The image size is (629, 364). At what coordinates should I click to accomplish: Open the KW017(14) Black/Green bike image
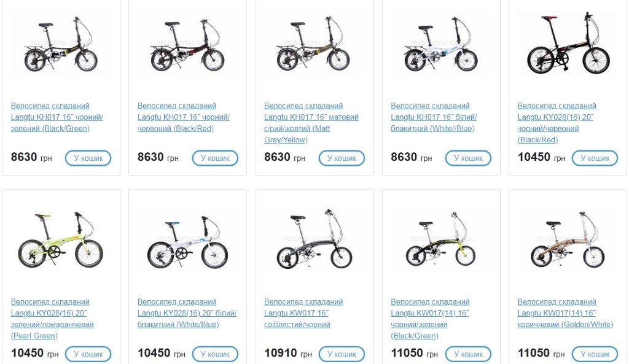click(440, 241)
